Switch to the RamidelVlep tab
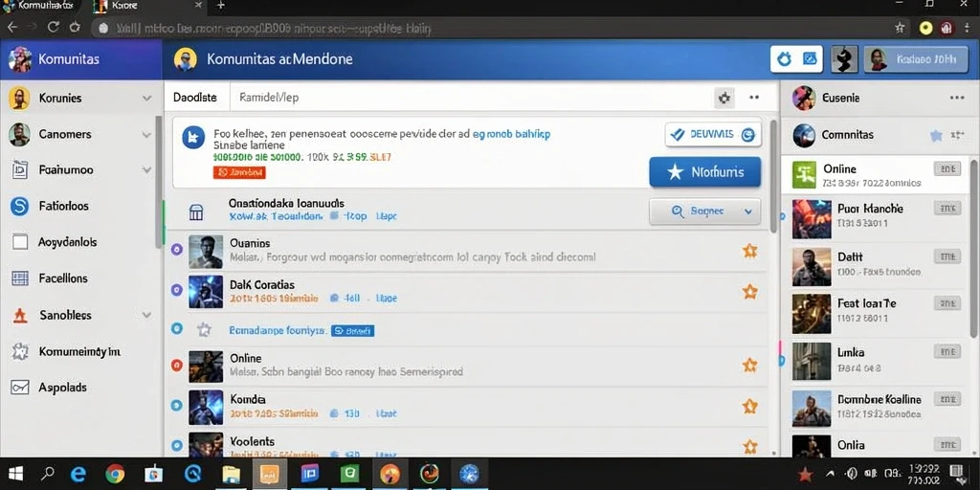Viewport: 980px width, 490px height. (269, 98)
